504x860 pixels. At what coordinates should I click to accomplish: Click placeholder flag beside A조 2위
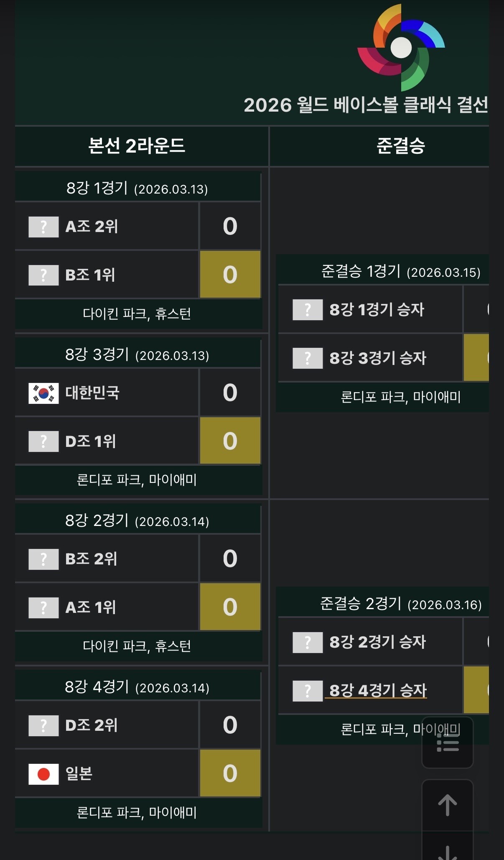(43, 227)
